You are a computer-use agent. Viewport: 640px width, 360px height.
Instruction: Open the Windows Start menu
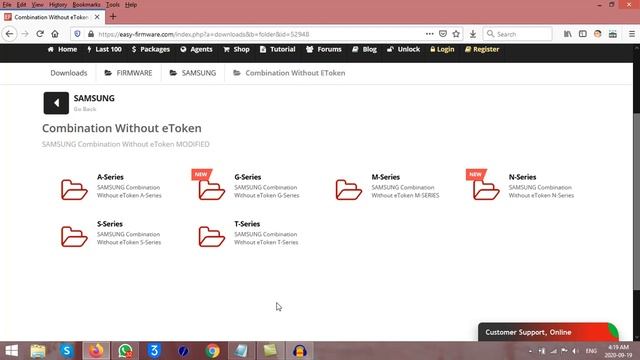[11, 351]
